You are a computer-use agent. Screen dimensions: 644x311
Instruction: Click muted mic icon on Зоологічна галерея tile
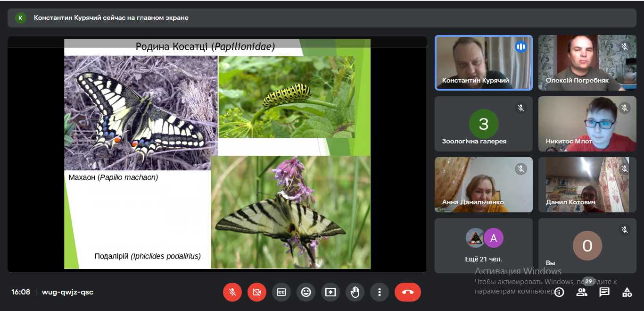tap(521, 108)
